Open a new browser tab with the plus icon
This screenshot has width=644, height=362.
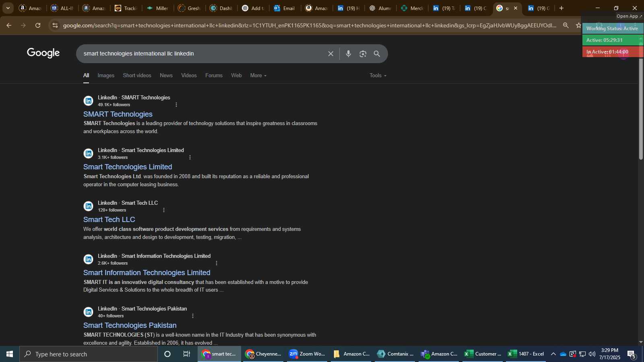click(561, 8)
